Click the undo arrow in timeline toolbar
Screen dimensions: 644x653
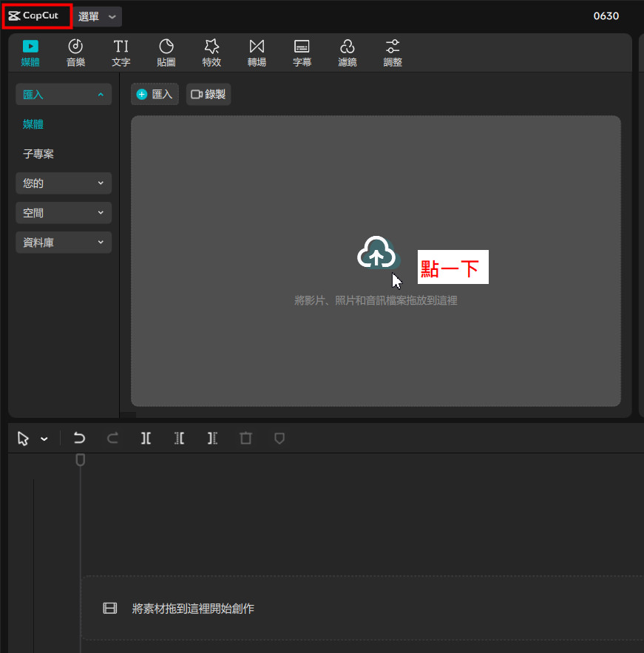79,439
